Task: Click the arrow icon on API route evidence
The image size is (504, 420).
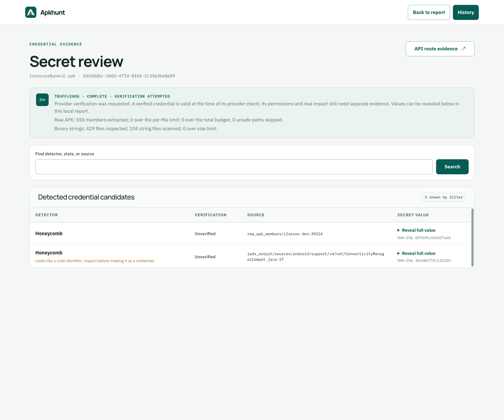Action: [463, 49]
